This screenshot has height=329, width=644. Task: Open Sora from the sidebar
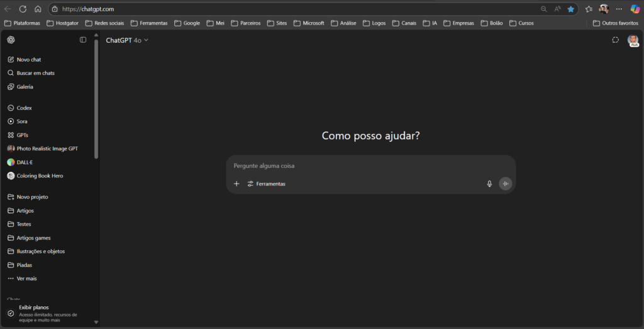(17, 121)
